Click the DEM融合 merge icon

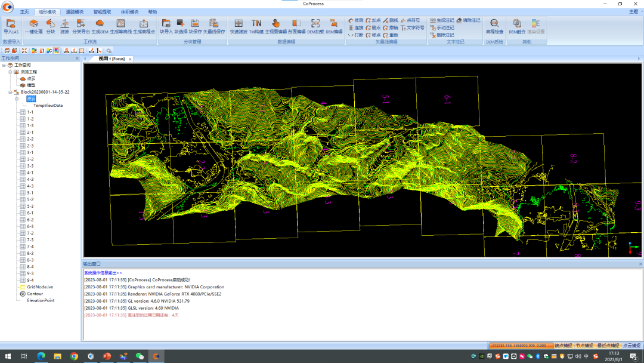(x=517, y=26)
